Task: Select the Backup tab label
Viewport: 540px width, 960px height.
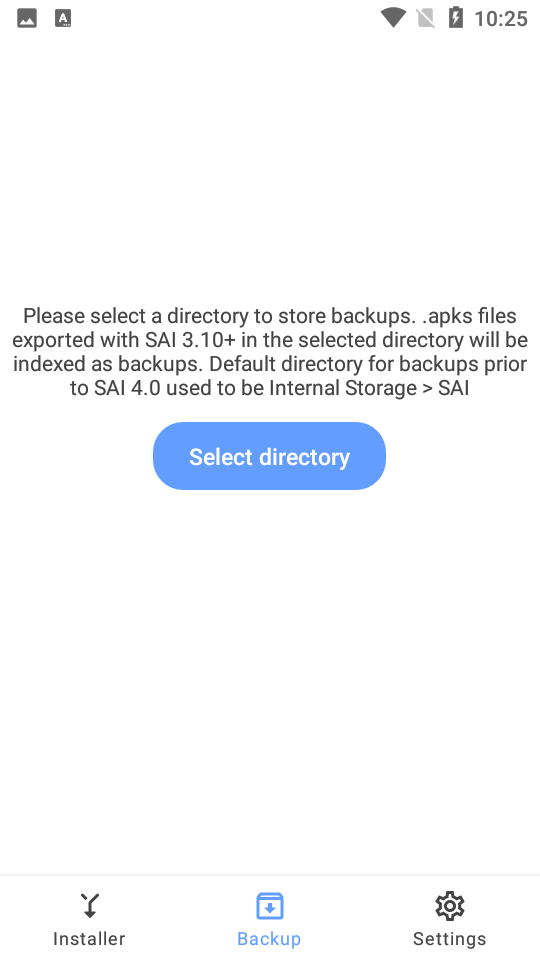Action: click(x=269, y=939)
